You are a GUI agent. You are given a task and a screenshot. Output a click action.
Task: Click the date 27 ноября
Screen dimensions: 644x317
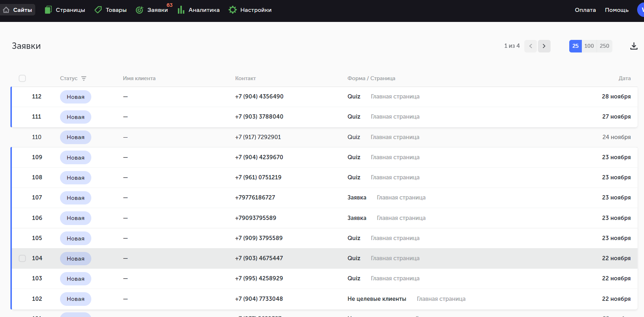pos(616,116)
